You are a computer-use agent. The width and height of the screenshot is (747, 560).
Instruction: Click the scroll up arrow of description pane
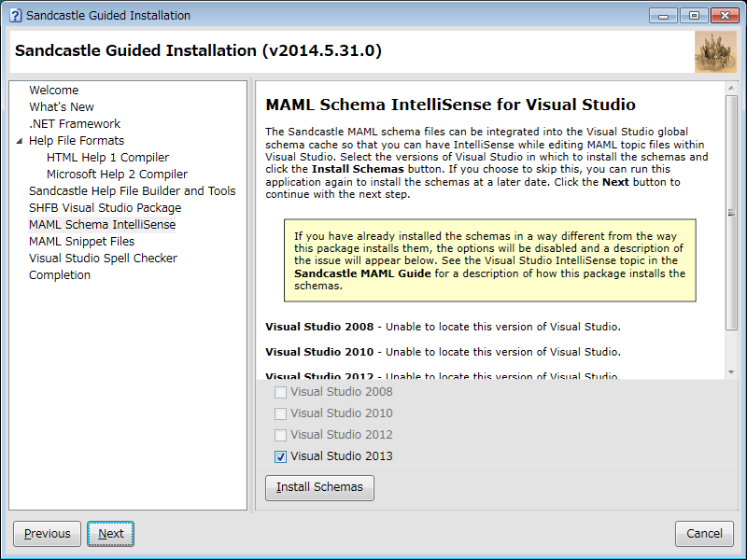[731, 88]
